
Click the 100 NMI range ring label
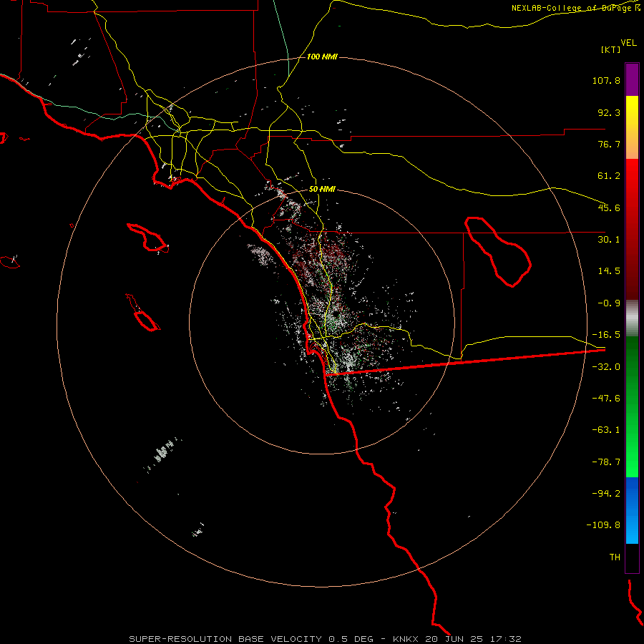point(322,57)
